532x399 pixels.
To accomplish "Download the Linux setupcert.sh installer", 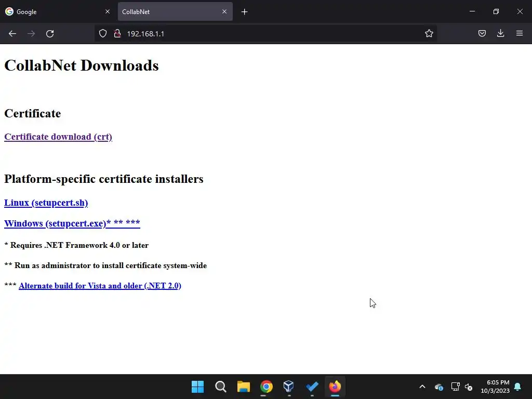I will 46,203.
